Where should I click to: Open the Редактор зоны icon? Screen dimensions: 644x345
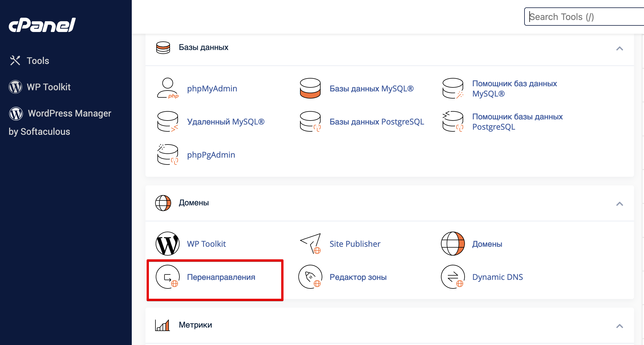pos(310,277)
